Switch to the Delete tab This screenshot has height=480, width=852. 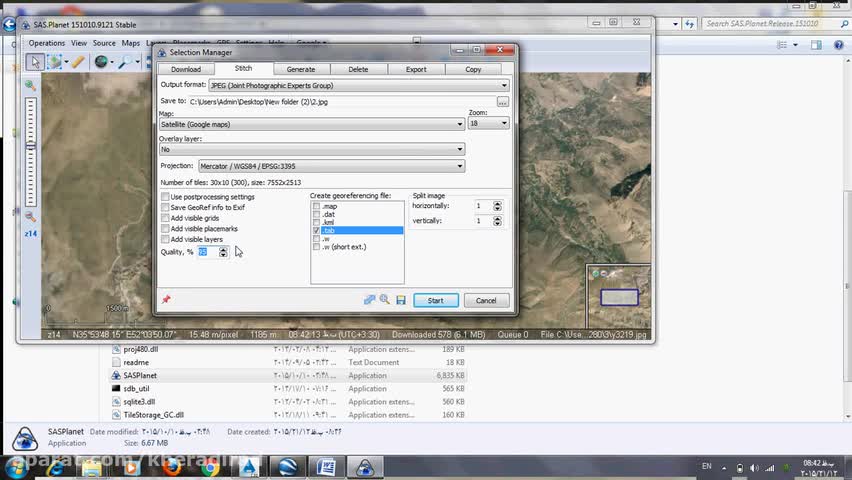tap(358, 70)
